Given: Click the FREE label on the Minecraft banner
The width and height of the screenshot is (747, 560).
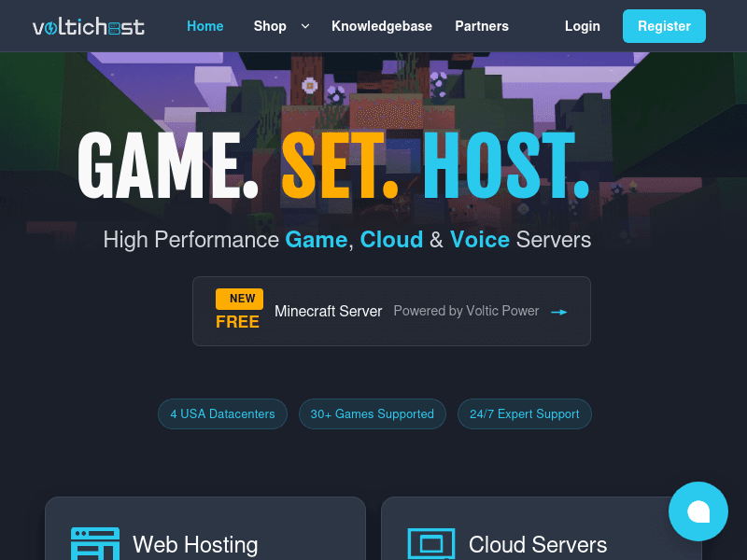Looking at the screenshot, I should pos(239,321).
